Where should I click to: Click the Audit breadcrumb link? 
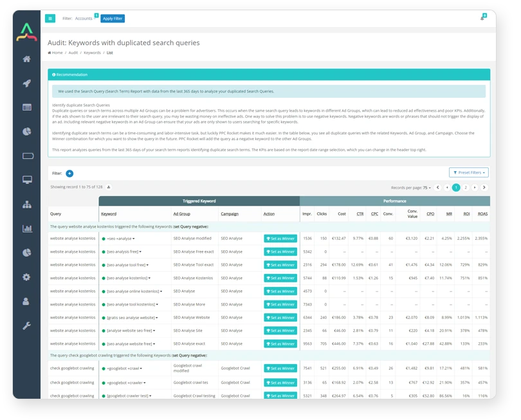coord(73,53)
